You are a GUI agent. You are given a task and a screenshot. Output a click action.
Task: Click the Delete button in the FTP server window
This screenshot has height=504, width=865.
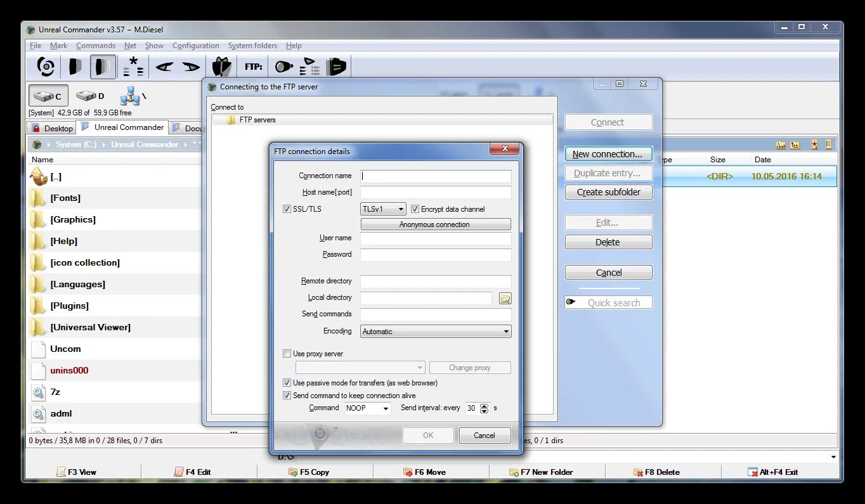609,242
